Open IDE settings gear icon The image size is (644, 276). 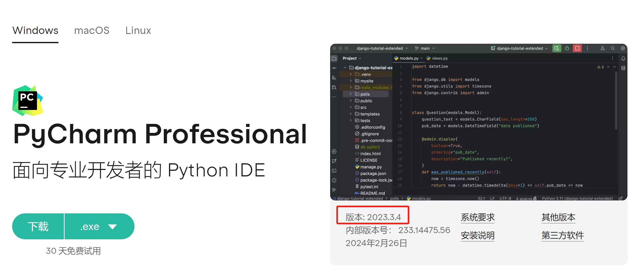point(623,48)
